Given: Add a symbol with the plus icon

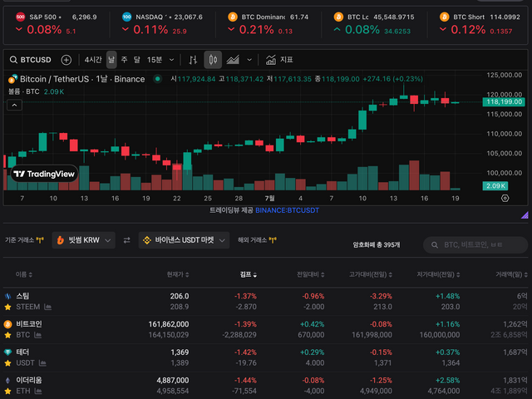Looking at the screenshot, I should [x=66, y=60].
